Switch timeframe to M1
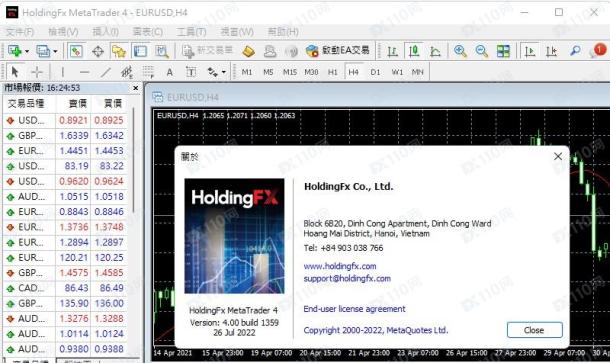Image resolution: width=610 pixels, height=363 pixels. click(247, 72)
